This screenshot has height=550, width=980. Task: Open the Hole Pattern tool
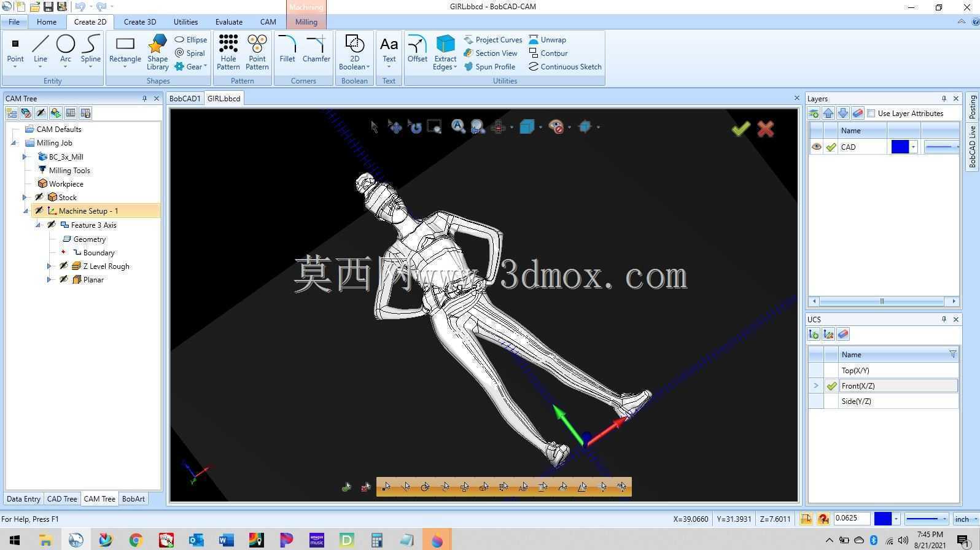(228, 52)
